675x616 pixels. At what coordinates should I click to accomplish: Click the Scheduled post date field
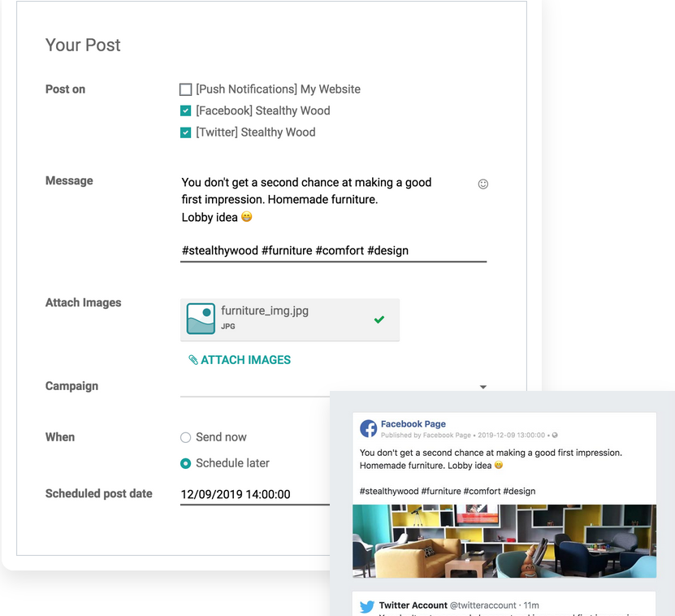tap(253, 494)
